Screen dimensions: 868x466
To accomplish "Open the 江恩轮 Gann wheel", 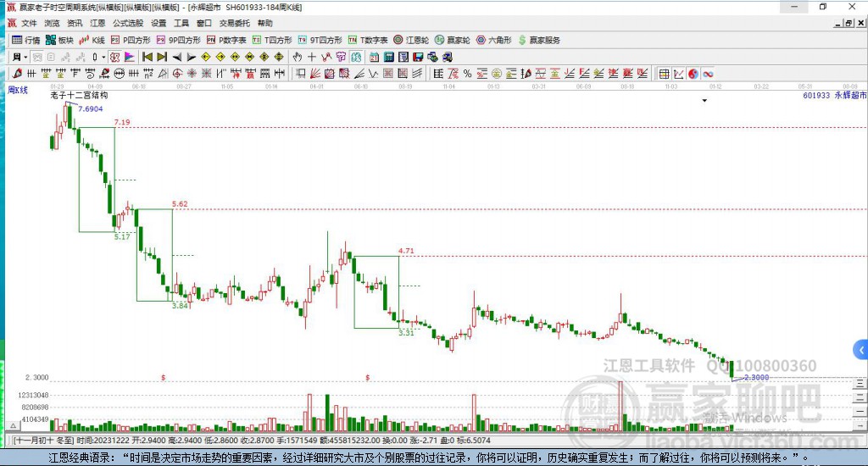I will [411, 40].
